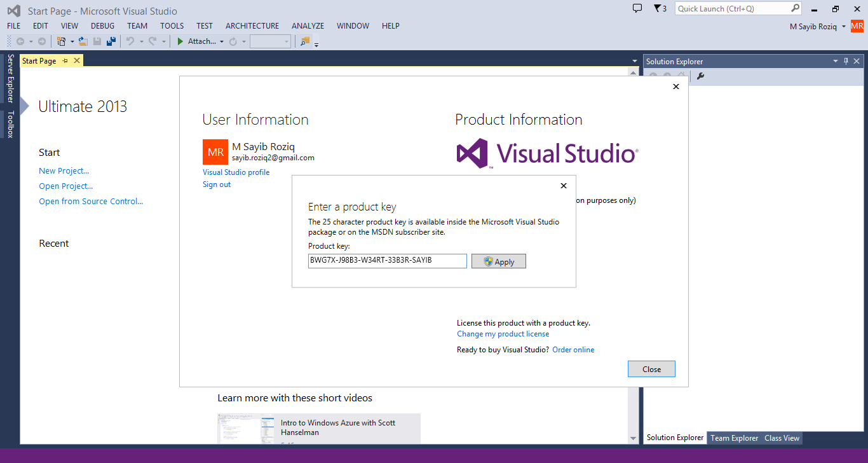Open the FILE menu

coord(14,26)
